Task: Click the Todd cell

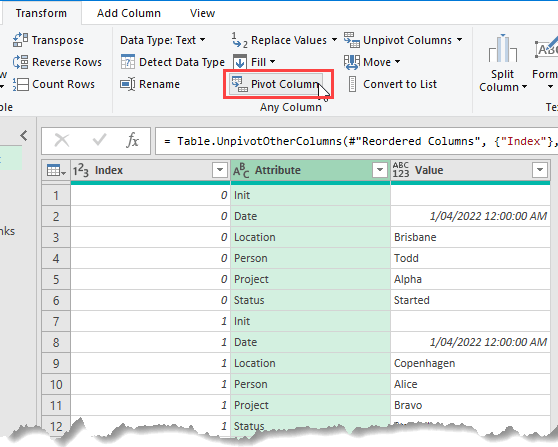Action: coord(470,258)
